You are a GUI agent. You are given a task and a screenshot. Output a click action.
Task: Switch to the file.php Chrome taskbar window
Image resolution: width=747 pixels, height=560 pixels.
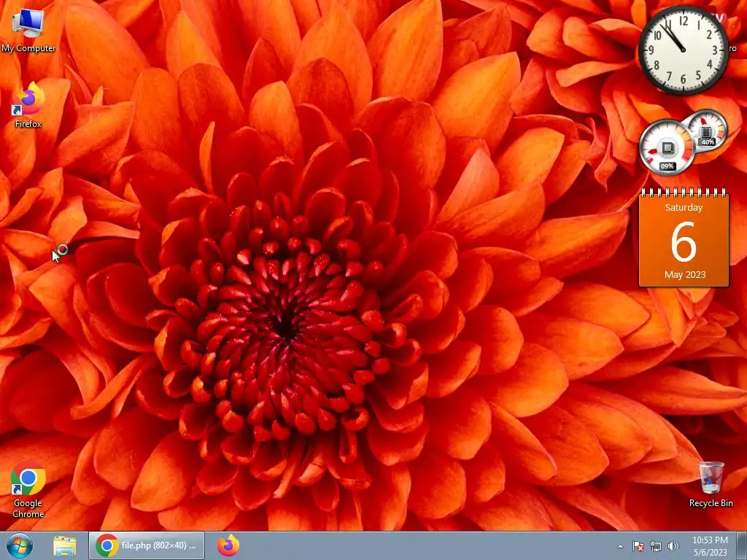tap(146, 545)
